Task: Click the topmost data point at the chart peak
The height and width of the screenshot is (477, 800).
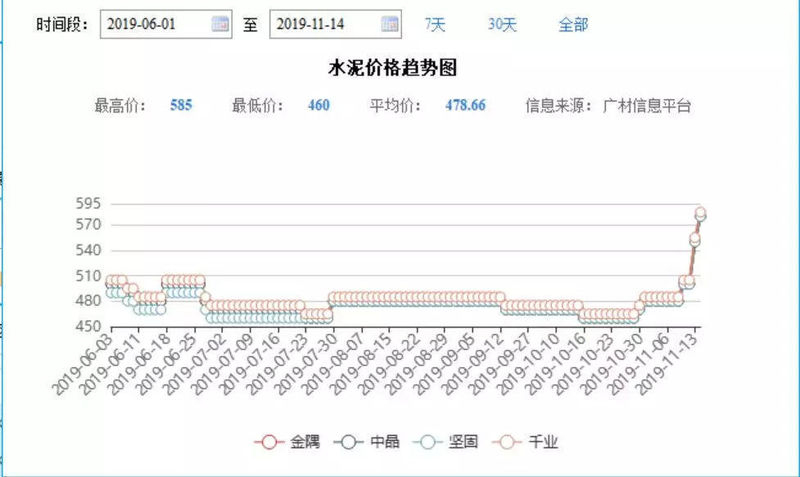Action: 701,212
